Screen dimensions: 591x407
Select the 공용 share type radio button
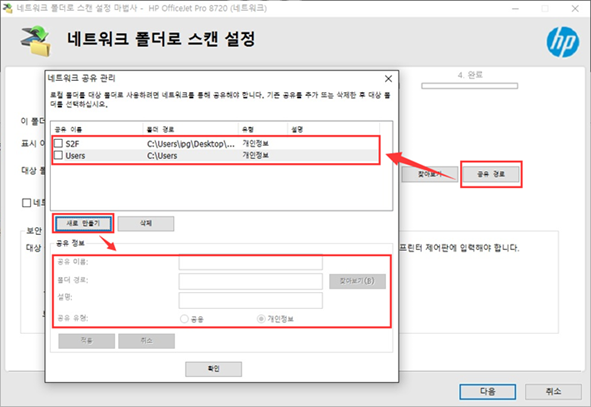(x=184, y=319)
